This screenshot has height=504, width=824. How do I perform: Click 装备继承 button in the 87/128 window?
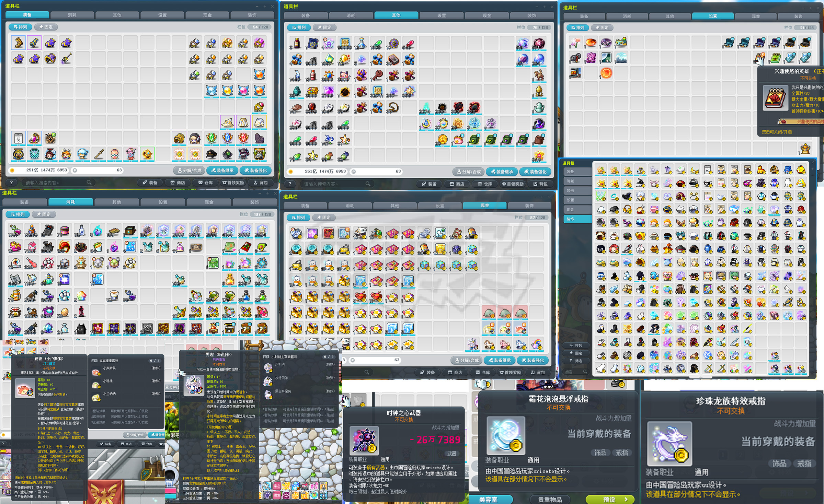[499, 360]
